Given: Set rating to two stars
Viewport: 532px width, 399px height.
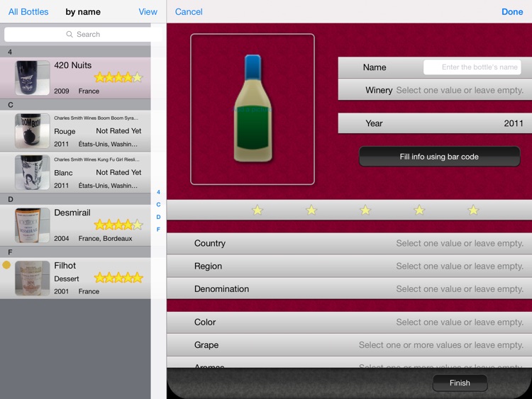Looking at the screenshot, I should [x=311, y=210].
